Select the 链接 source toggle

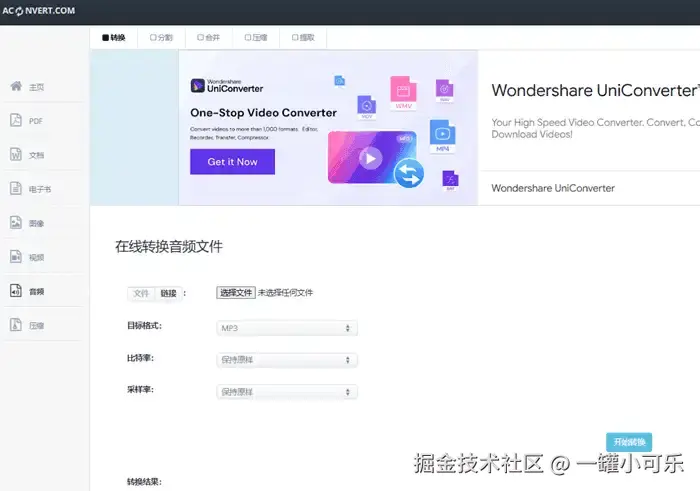(168, 293)
